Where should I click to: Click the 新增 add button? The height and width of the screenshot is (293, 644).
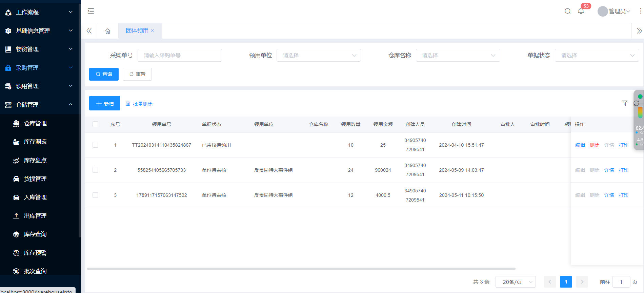tap(105, 103)
